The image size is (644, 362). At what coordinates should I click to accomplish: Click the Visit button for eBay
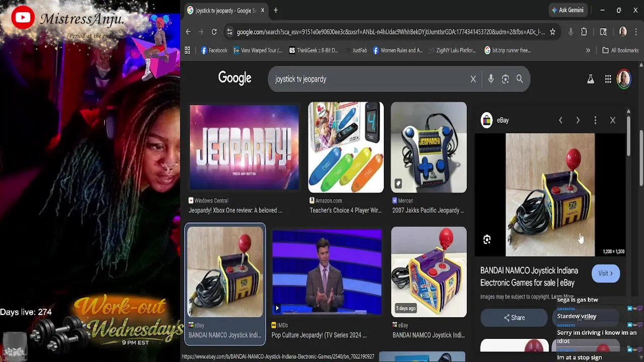click(x=605, y=274)
